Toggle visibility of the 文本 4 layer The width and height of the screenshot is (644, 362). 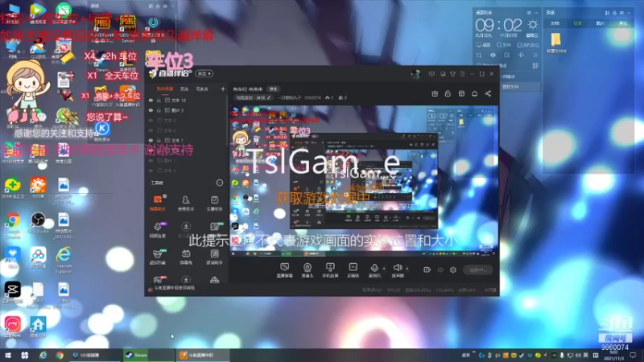151,171
